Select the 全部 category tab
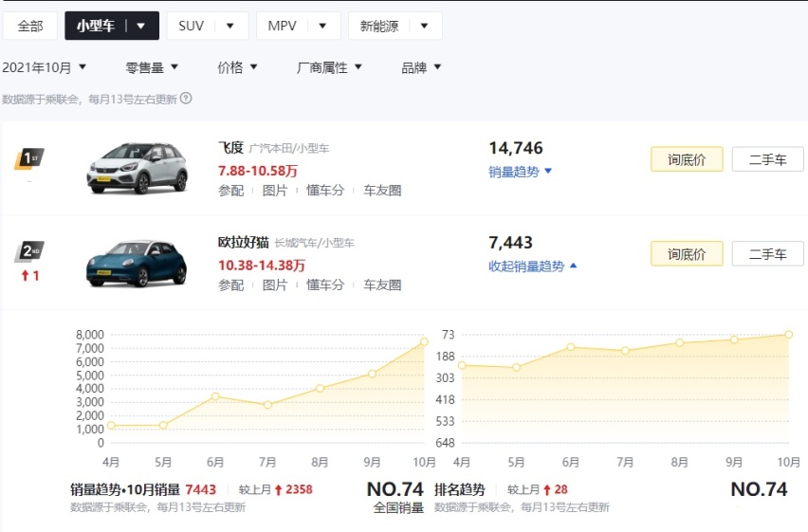Image resolution: width=808 pixels, height=532 pixels. pyautogui.click(x=30, y=26)
